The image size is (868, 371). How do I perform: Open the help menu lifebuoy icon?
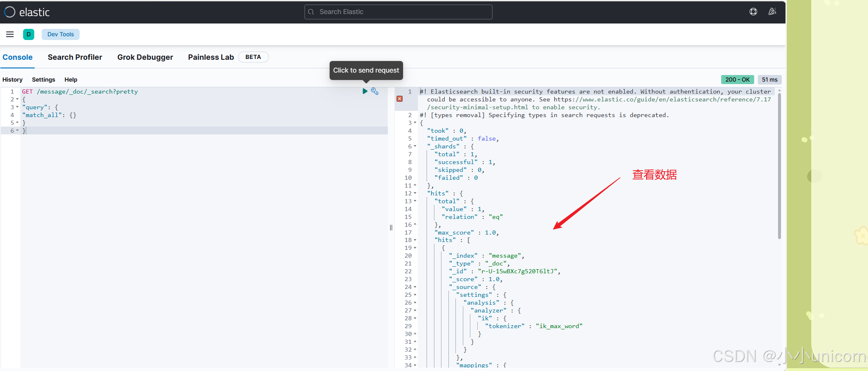[x=753, y=12]
